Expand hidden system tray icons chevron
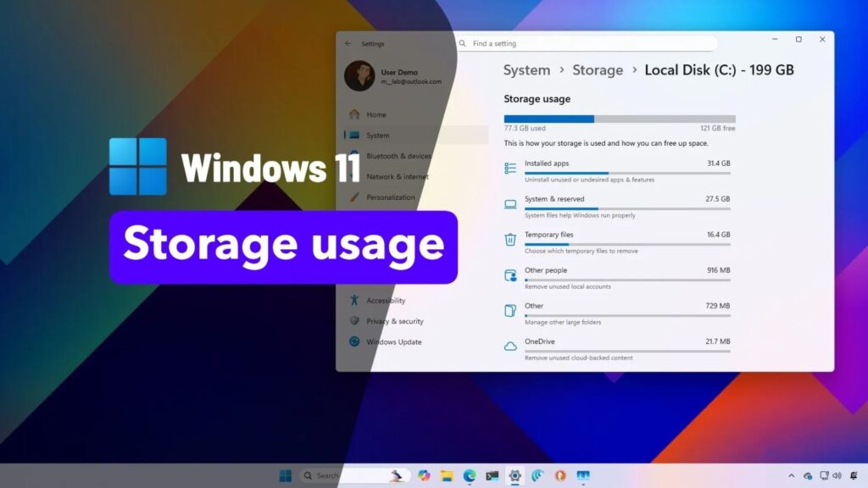 pyautogui.click(x=792, y=475)
